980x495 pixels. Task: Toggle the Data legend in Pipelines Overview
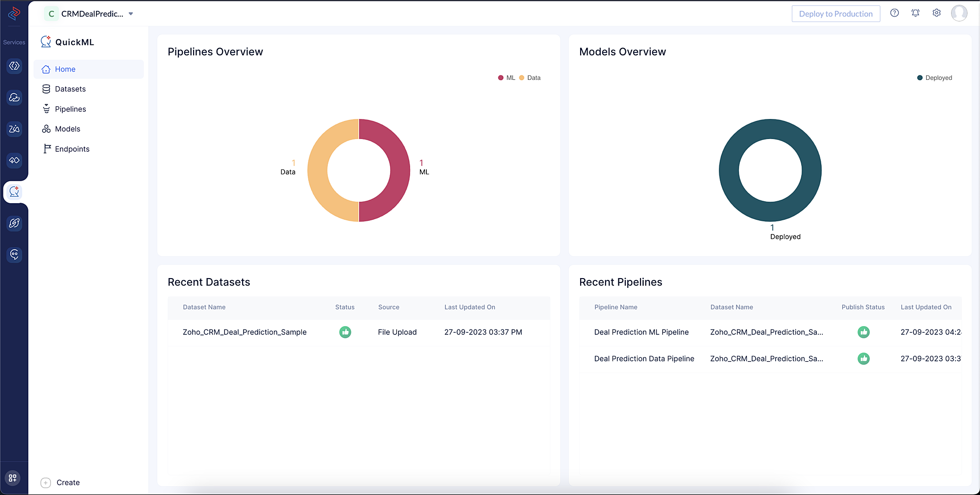point(530,78)
